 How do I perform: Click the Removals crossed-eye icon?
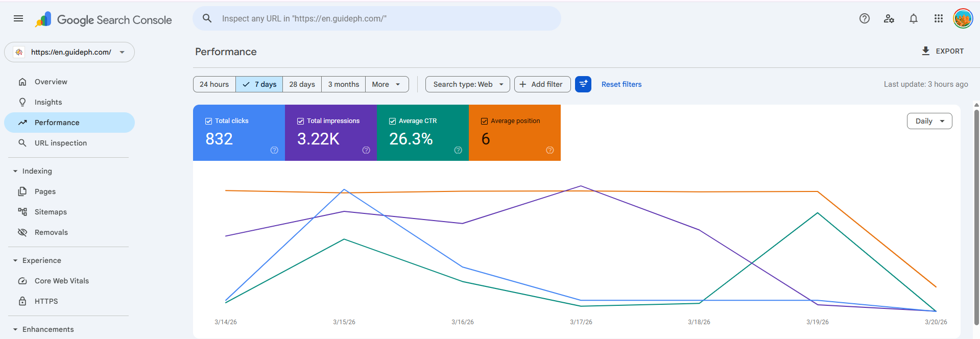click(x=22, y=232)
